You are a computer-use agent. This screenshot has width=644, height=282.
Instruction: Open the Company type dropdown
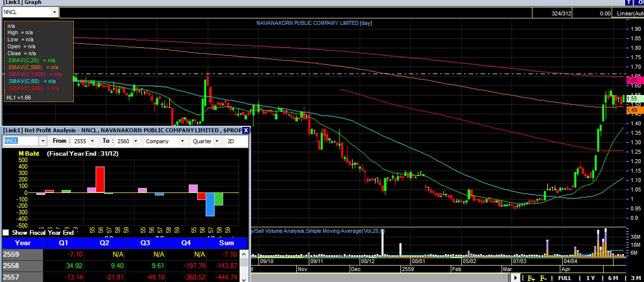coord(183,141)
